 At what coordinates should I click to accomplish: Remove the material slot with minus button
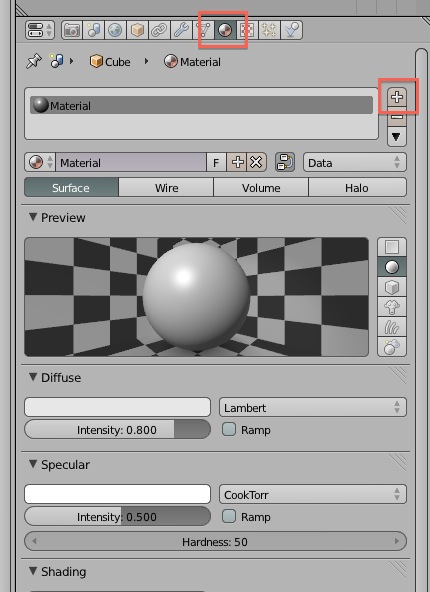[x=397, y=117]
